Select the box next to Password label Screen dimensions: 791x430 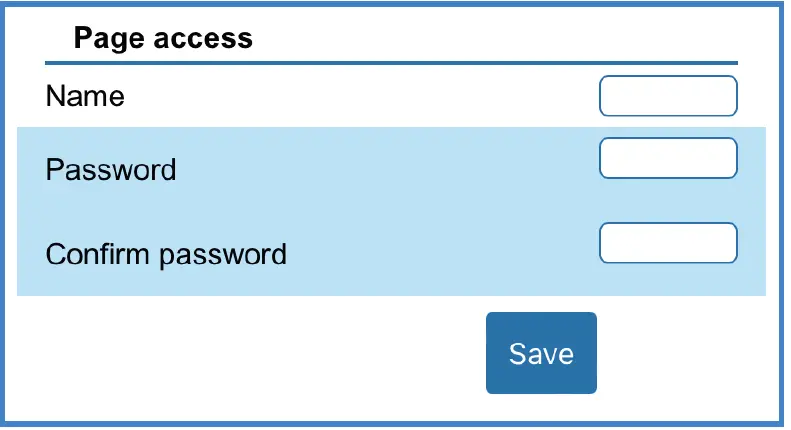pos(668,158)
